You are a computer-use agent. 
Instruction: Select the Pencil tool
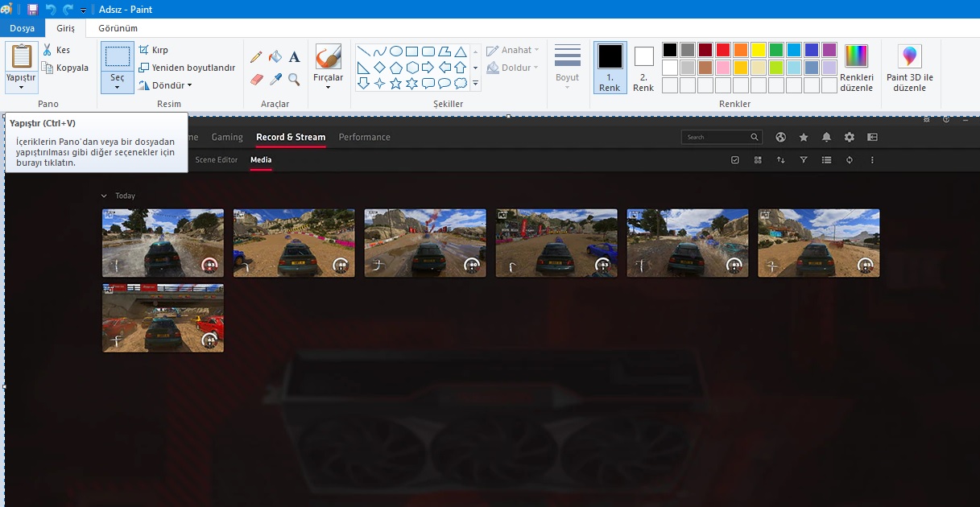(256, 56)
